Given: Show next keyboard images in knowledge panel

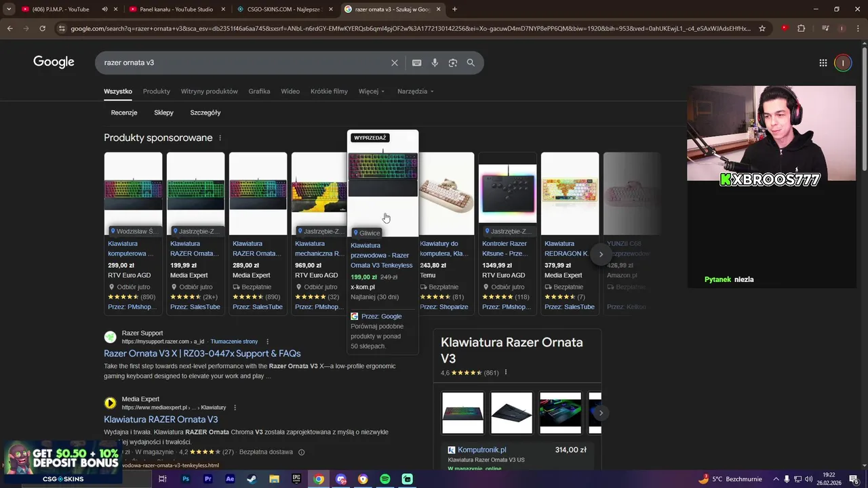Looking at the screenshot, I should click(601, 412).
